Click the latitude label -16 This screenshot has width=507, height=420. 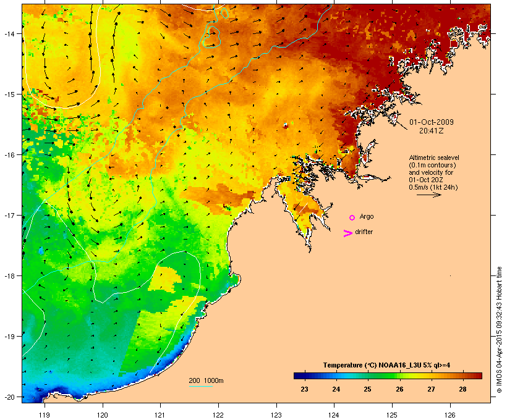(x=9, y=155)
